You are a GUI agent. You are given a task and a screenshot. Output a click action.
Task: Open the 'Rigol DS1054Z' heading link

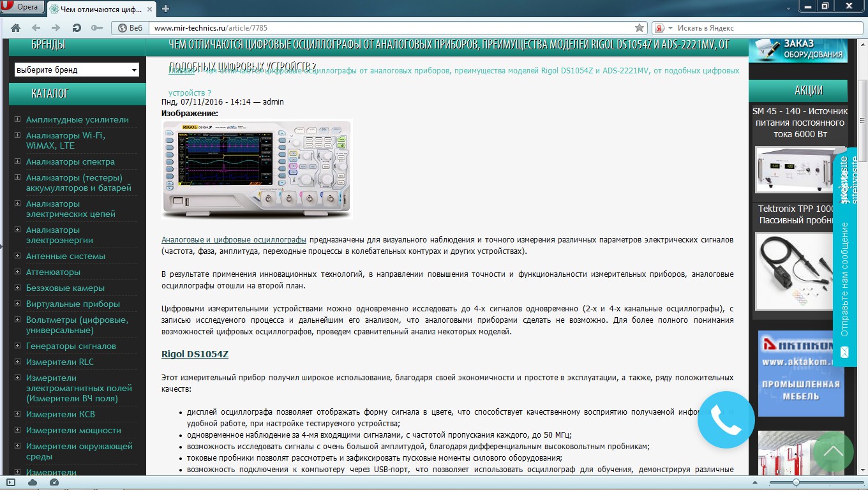(x=195, y=354)
